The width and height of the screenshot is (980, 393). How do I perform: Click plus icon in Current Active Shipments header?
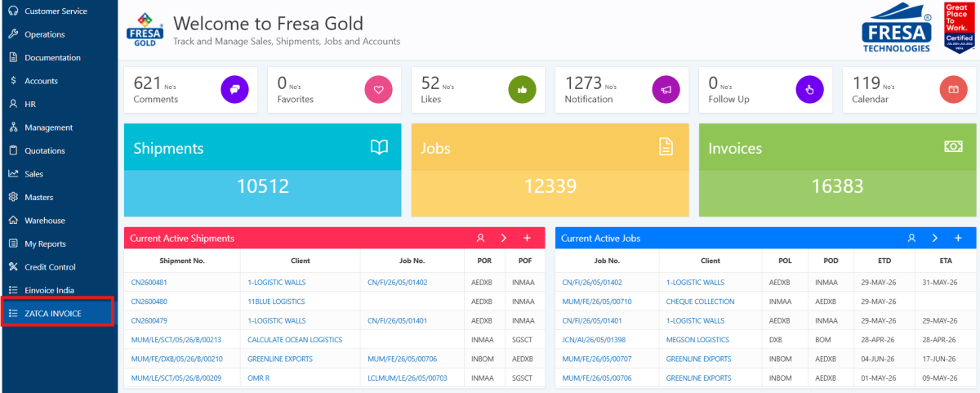coord(527,238)
